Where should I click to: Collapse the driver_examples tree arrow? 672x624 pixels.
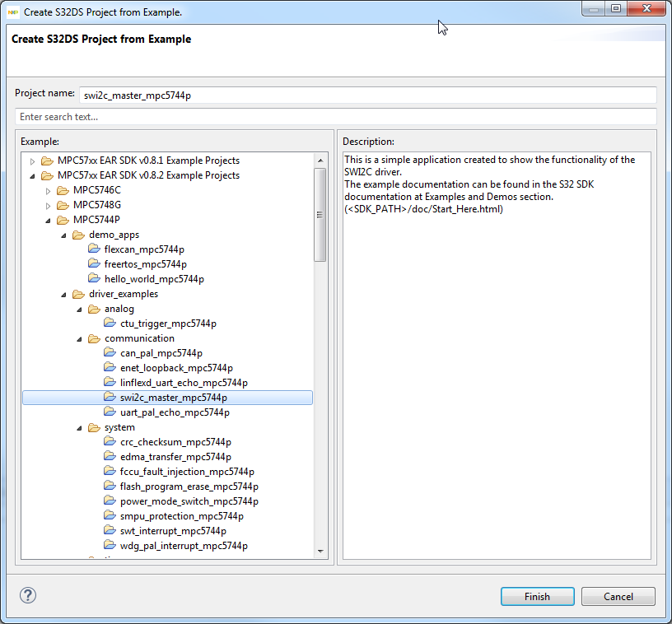pyautogui.click(x=63, y=295)
